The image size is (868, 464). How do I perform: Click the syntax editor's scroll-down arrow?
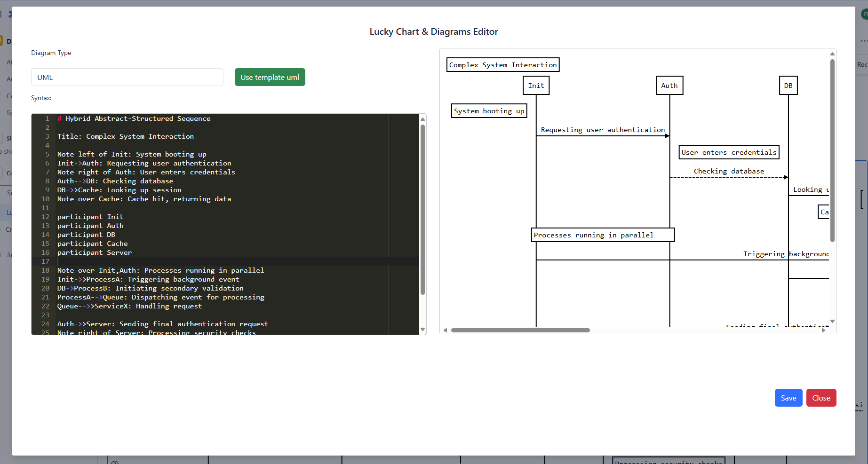click(x=422, y=330)
